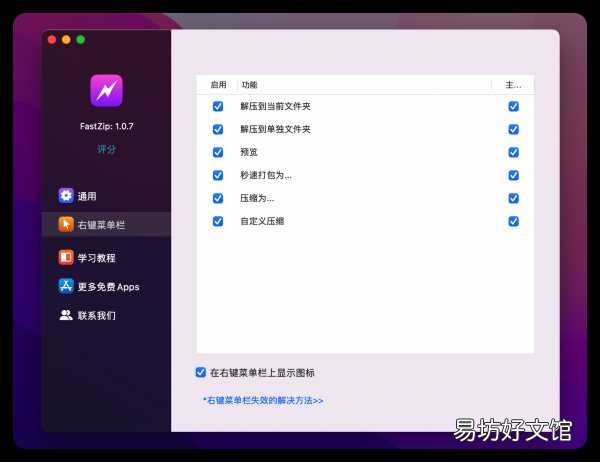
Task: Toggle 在右键菜单栏上显示图标 checkbox
Action: click(201, 372)
